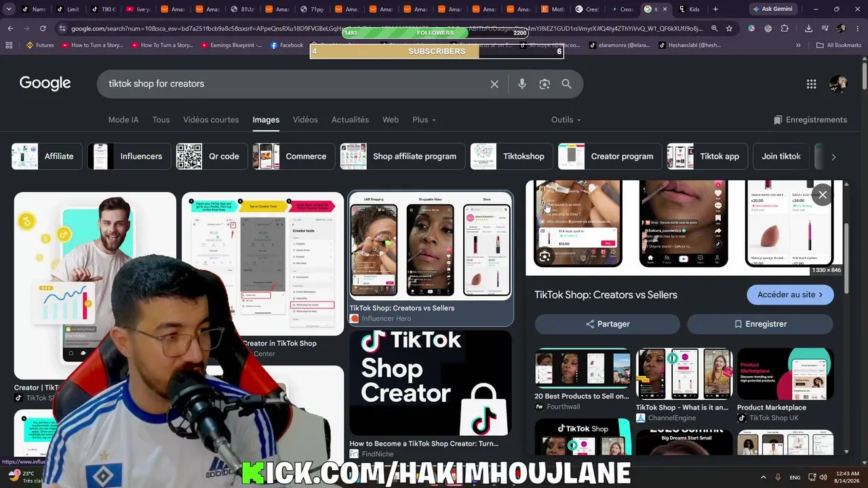Open a new browser tab
The image size is (868, 488).
tap(715, 9)
